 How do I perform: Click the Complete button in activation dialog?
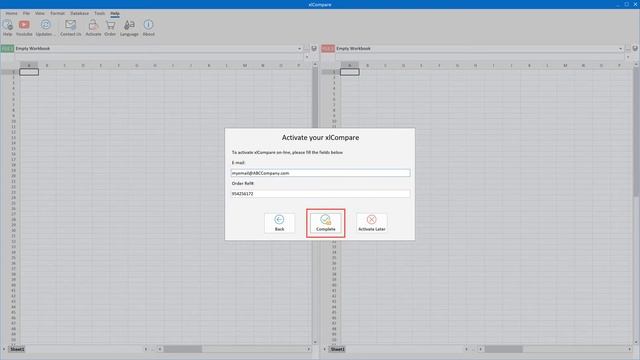[325, 223]
